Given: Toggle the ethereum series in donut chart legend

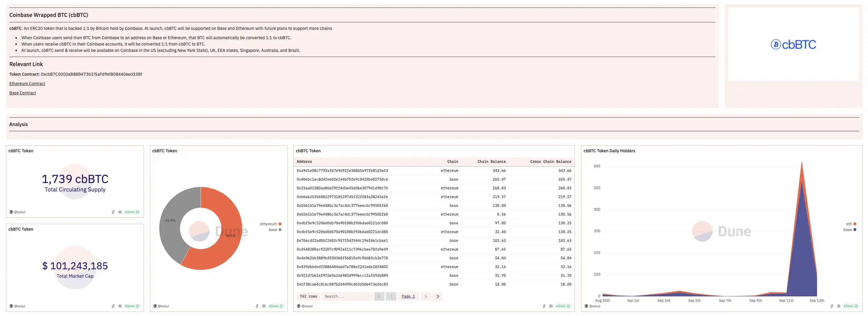Looking at the screenshot, I should pyautogui.click(x=270, y=224).
